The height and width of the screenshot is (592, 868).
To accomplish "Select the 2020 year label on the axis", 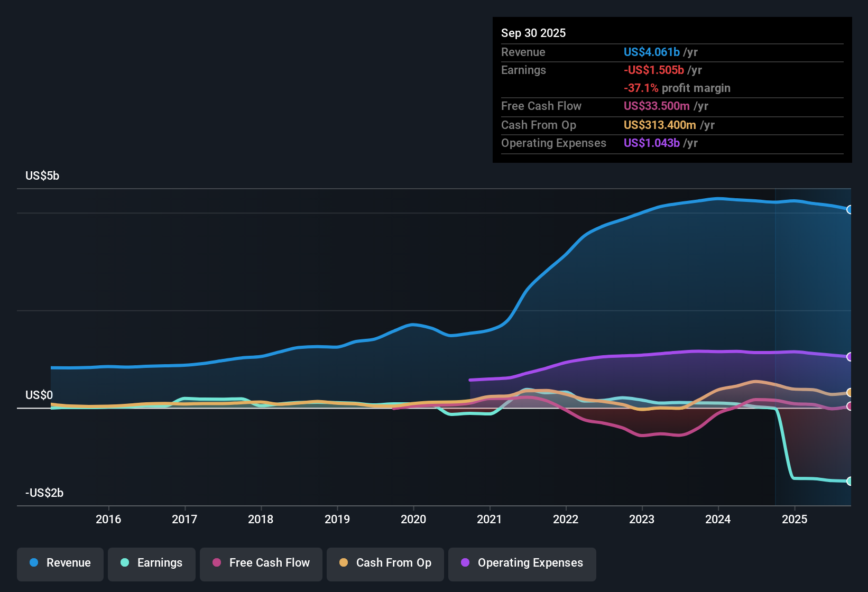I will coord(414,520).
